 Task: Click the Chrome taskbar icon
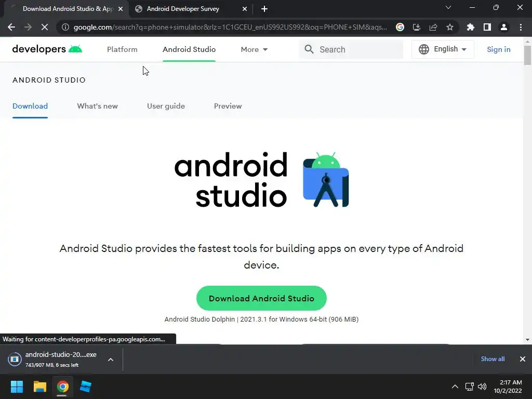click(62, 387)
